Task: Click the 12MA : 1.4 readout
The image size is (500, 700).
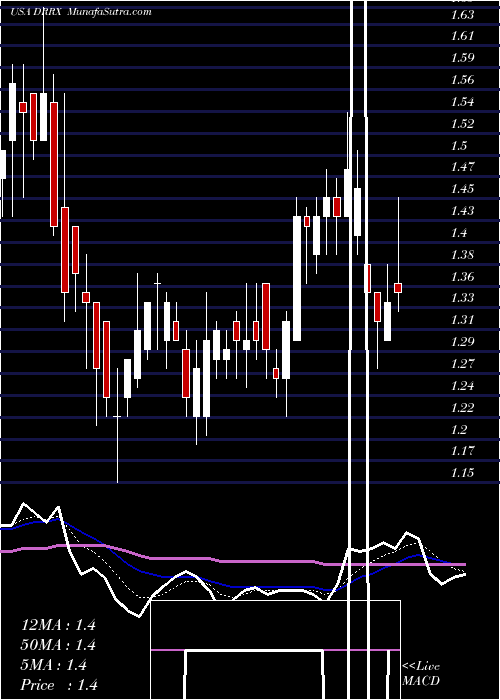Action: (58, 625)
